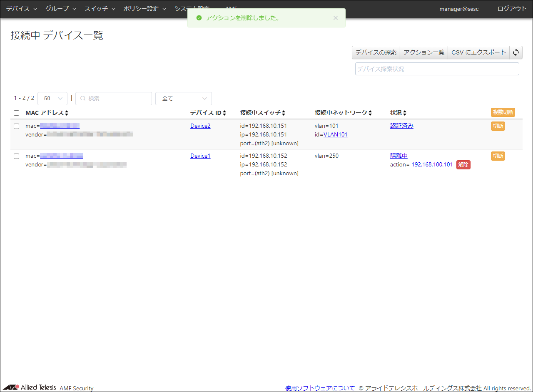
Task: Click the refresh icon button
Action: click(x=516, y=52)
